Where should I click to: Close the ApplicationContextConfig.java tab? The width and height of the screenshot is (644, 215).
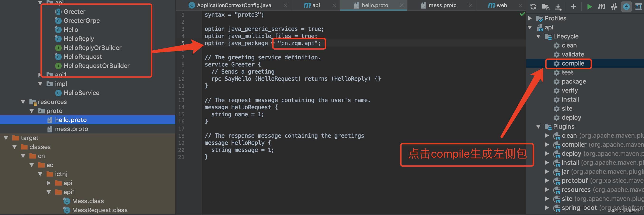(x=285, y=5)
